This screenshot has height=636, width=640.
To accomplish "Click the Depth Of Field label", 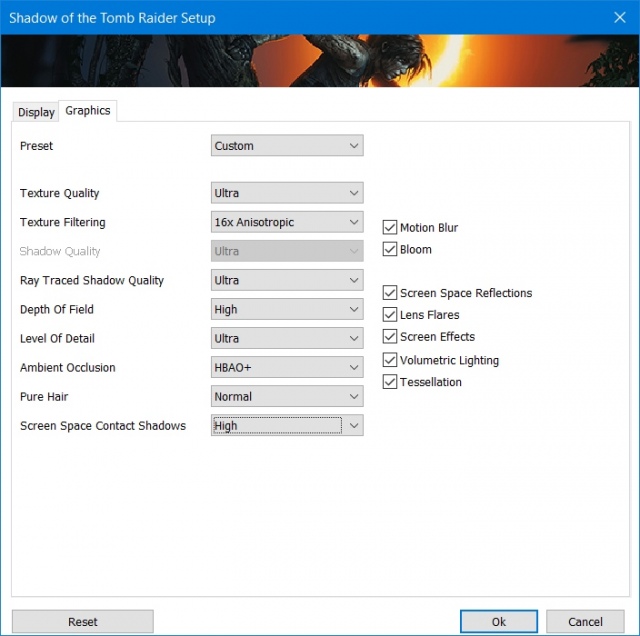I will (x=57, y=309).
